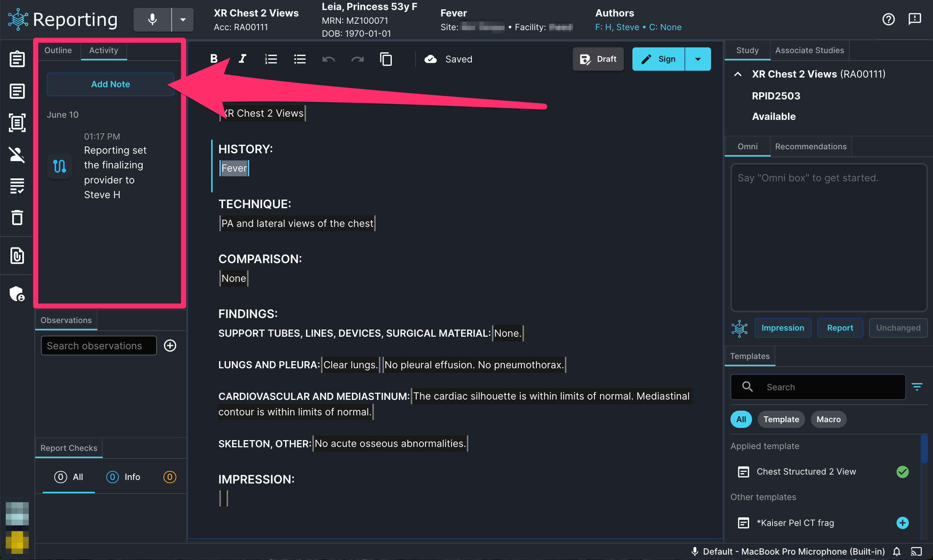Save the report as Draft
Image resolution: width=933 pixels, height=560 pixels.
click(598, 59)
